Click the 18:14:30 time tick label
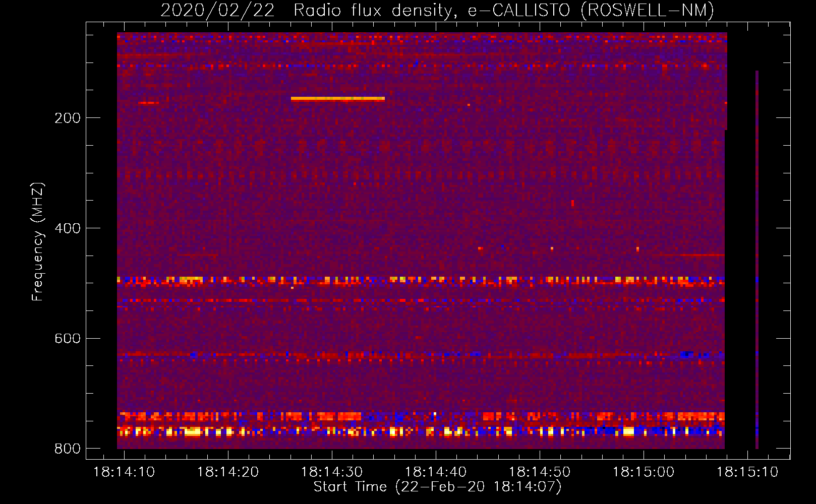Viewport: 816px width, 504px height. 332,472
